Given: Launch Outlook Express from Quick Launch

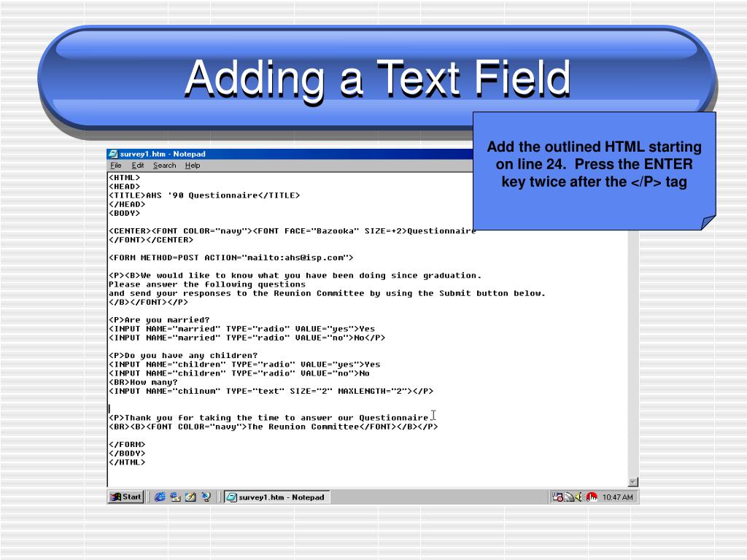Looking at the screenshot, I should click(x=175, y=497).
